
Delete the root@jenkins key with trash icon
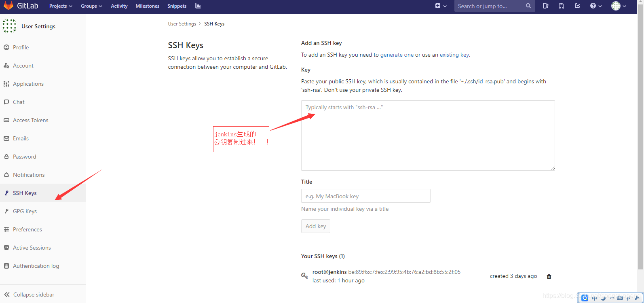coord(549,277)
